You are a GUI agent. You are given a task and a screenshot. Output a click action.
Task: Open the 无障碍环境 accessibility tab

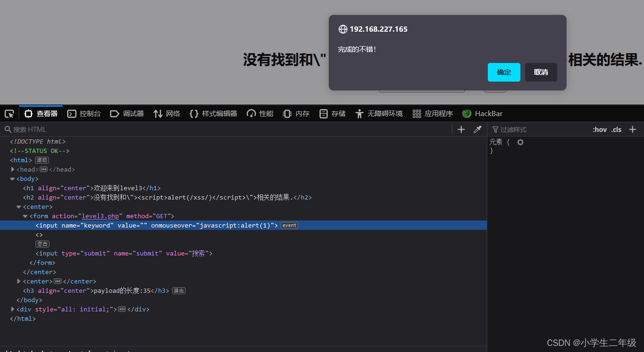pos(379,113)
